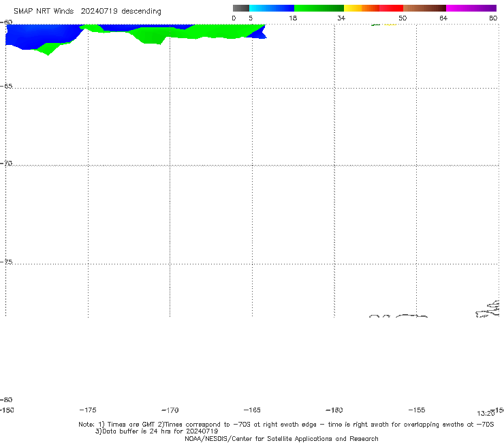Click the color scale label 50

coord(403,18)
